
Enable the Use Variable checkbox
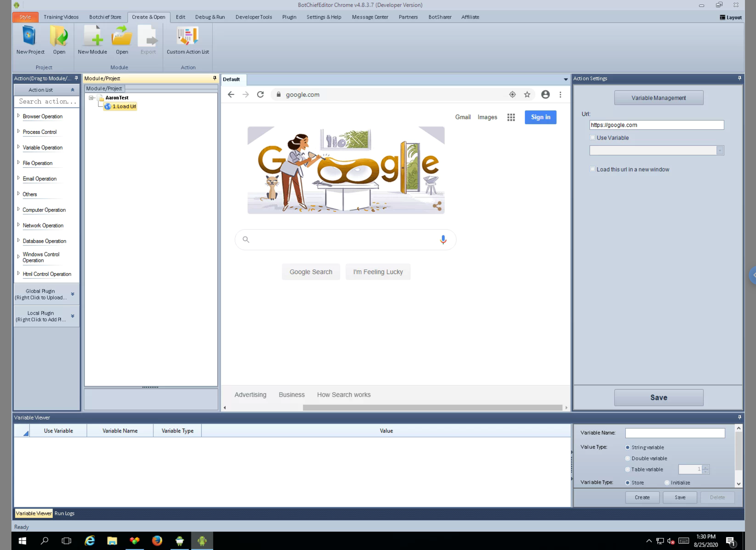(x=592, y=138)
